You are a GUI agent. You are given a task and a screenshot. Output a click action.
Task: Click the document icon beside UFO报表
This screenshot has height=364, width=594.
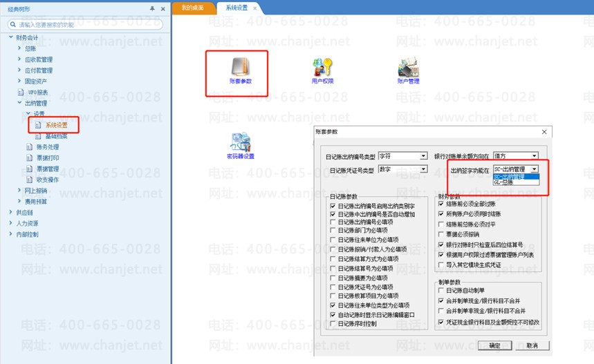point(21,92)
